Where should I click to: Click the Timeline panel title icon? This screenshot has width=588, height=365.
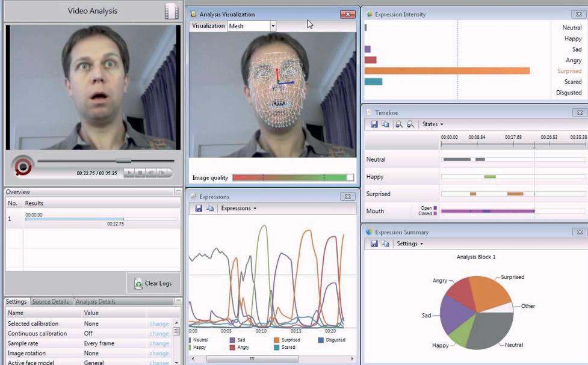point(369,112)
